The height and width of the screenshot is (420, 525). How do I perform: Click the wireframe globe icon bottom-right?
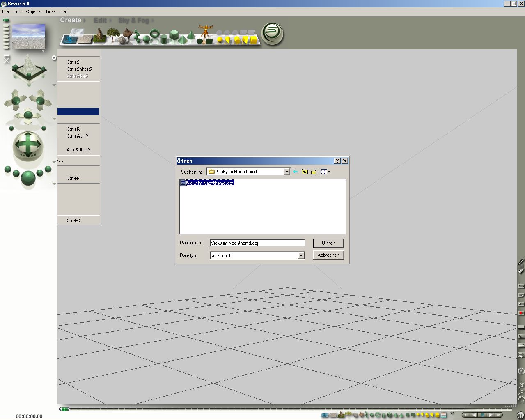[520, 415]
